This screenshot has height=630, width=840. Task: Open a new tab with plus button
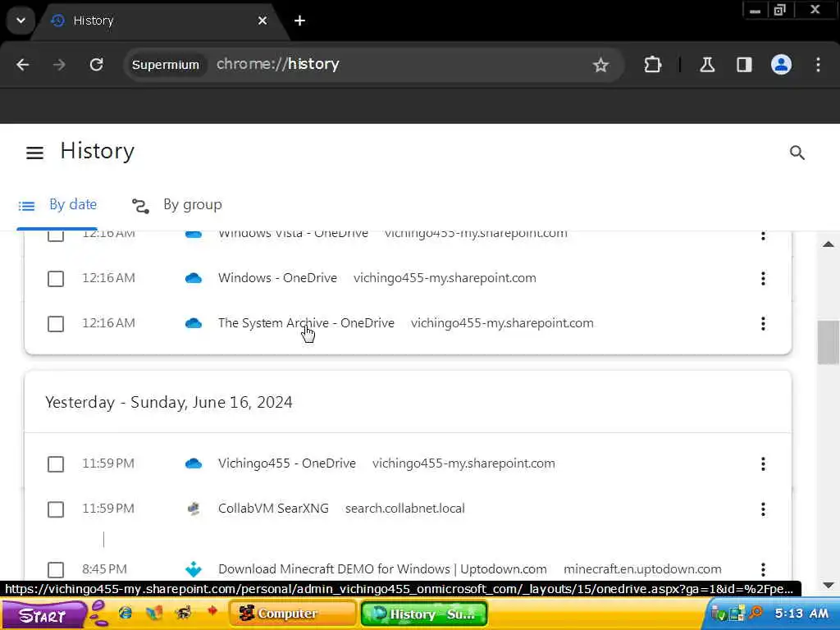(300, 21)
